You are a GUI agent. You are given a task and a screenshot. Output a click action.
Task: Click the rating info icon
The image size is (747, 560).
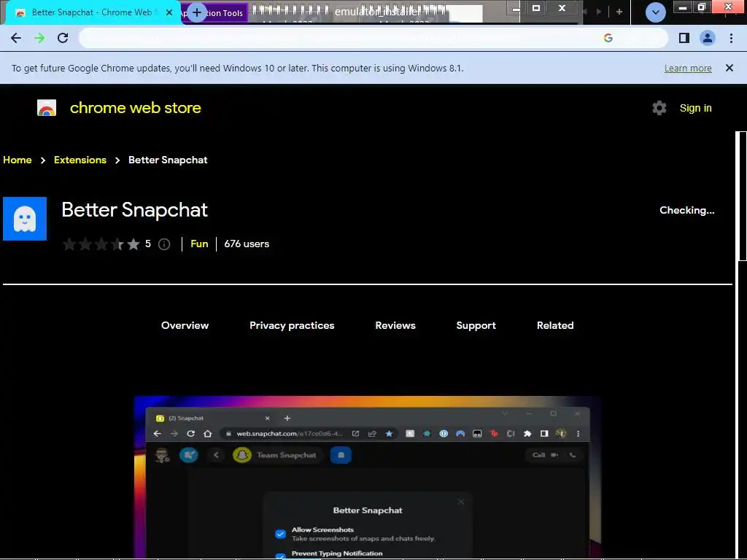coord(164,244)
